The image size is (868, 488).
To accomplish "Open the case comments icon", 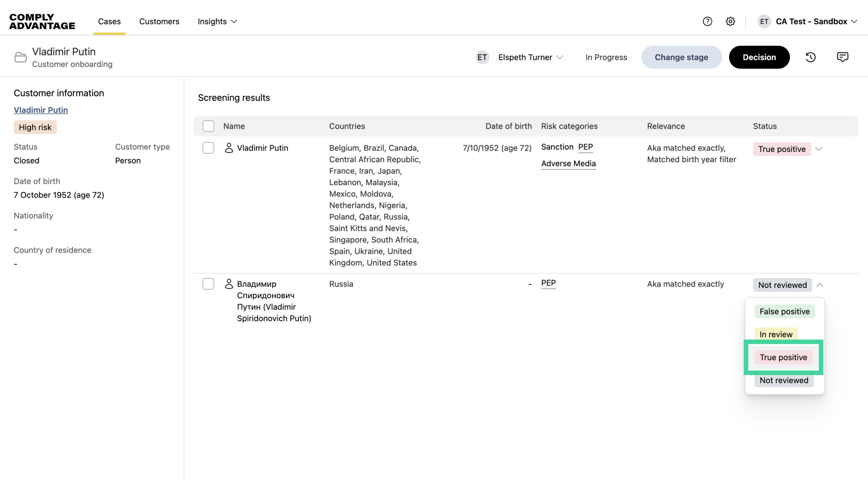I will tap(842, 57).
